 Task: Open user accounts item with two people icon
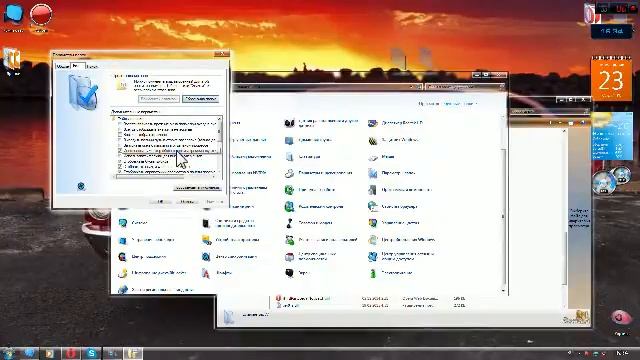[321, 240]
